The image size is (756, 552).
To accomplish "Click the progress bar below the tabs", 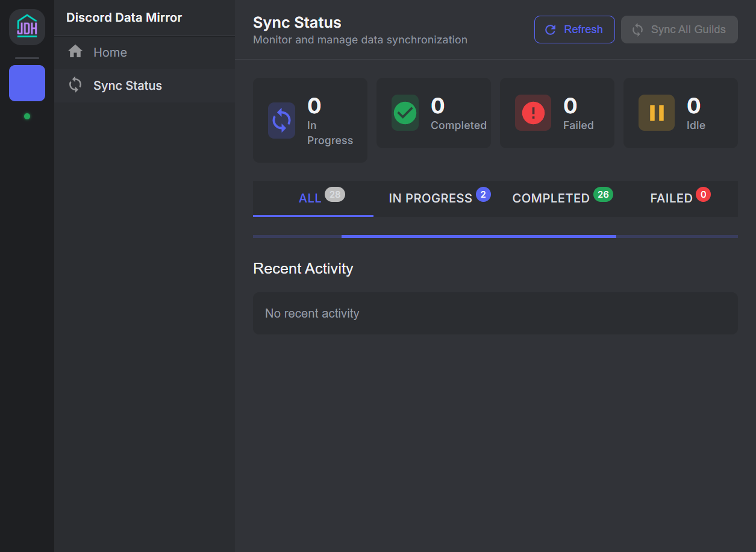I will (495, 236).
